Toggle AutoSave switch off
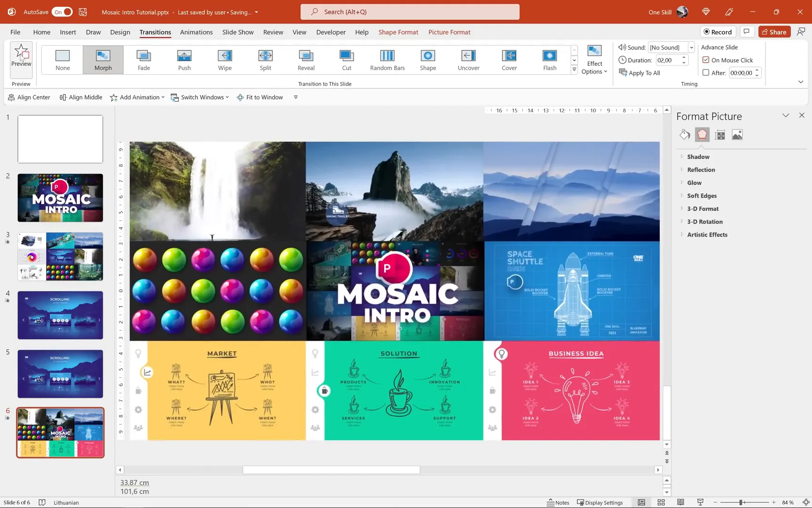812x508 pixels. click(62, 12)
